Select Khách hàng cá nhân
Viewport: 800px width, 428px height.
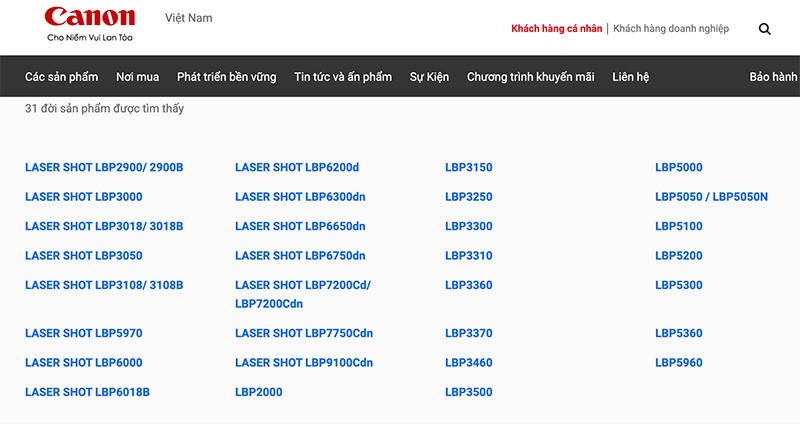pyautogui.click(x=557, y=29)
